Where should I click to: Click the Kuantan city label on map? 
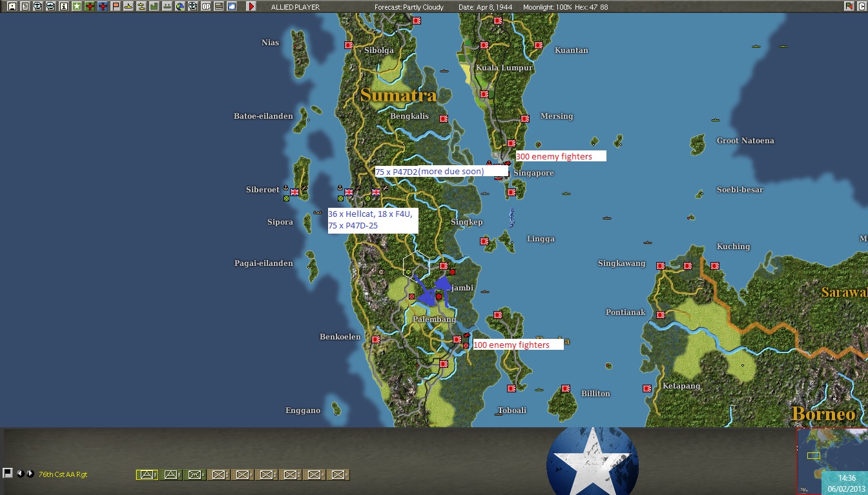[572, 50]
